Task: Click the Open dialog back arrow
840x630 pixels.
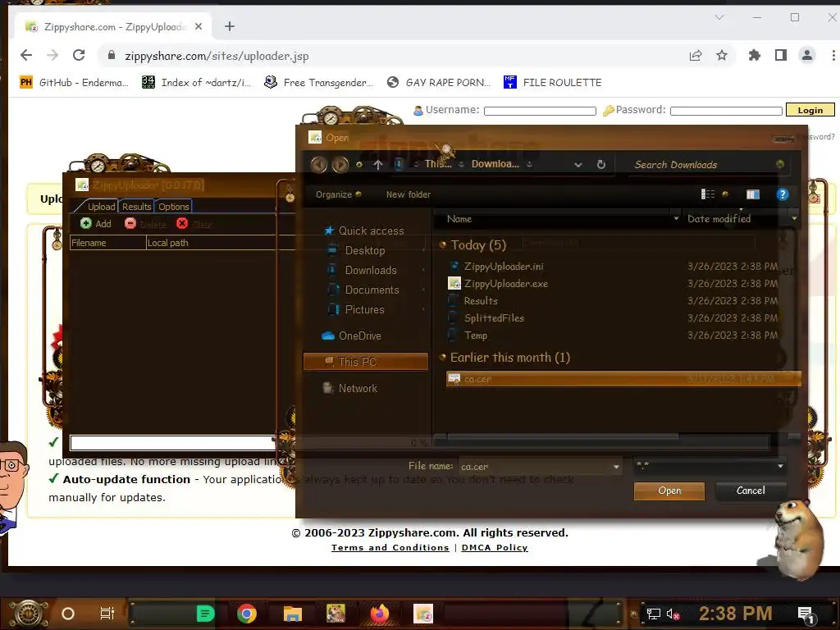Action: [x=319, y=164]
